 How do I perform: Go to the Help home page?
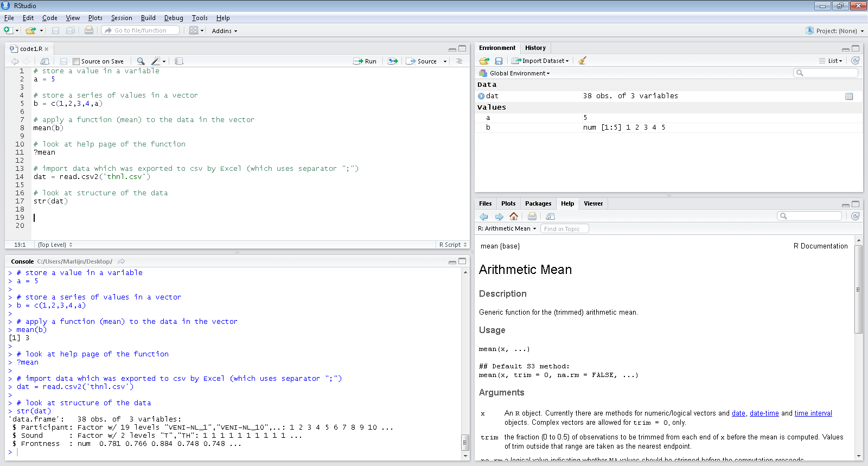click(x=514, y=216)
